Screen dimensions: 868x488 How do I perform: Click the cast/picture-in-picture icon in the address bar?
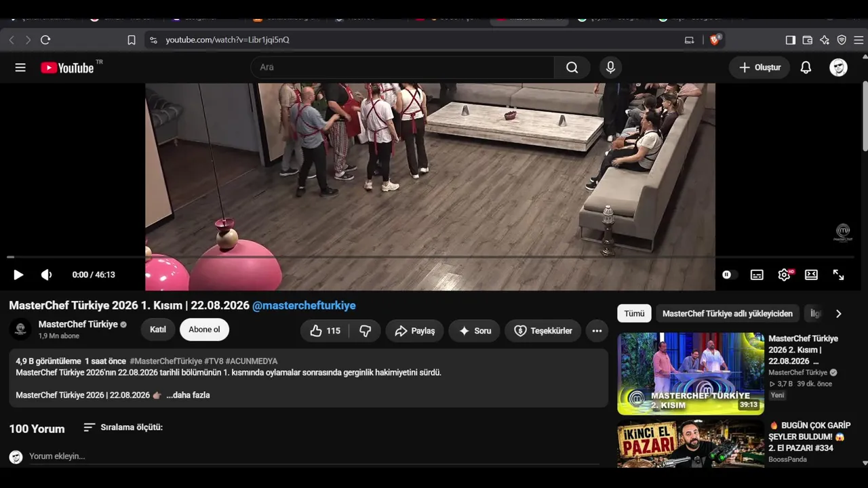click(690, 40)
